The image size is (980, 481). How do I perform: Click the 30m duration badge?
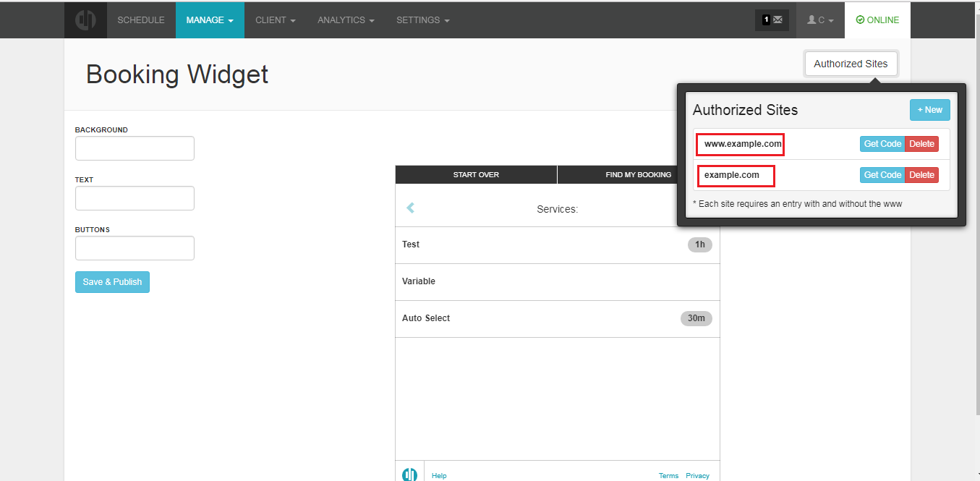696,319
